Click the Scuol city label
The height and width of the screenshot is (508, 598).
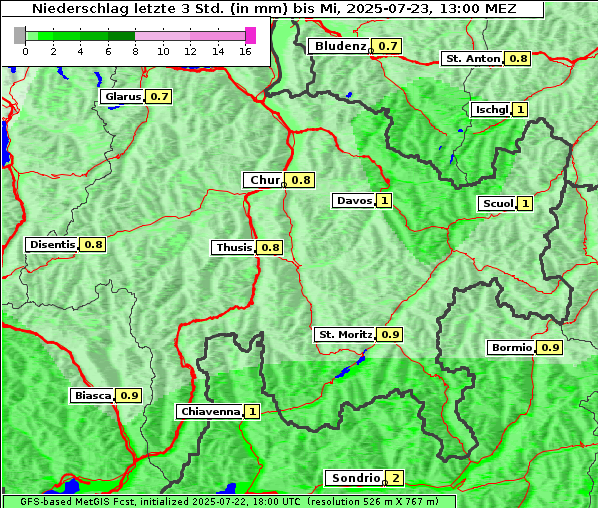(497, 204)
